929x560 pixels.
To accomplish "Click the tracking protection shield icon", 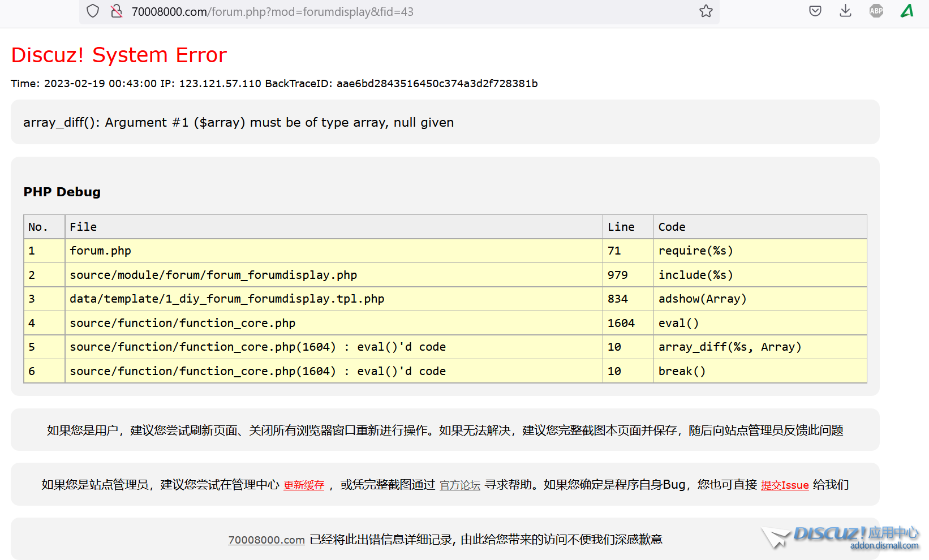I will pos(93,11).
